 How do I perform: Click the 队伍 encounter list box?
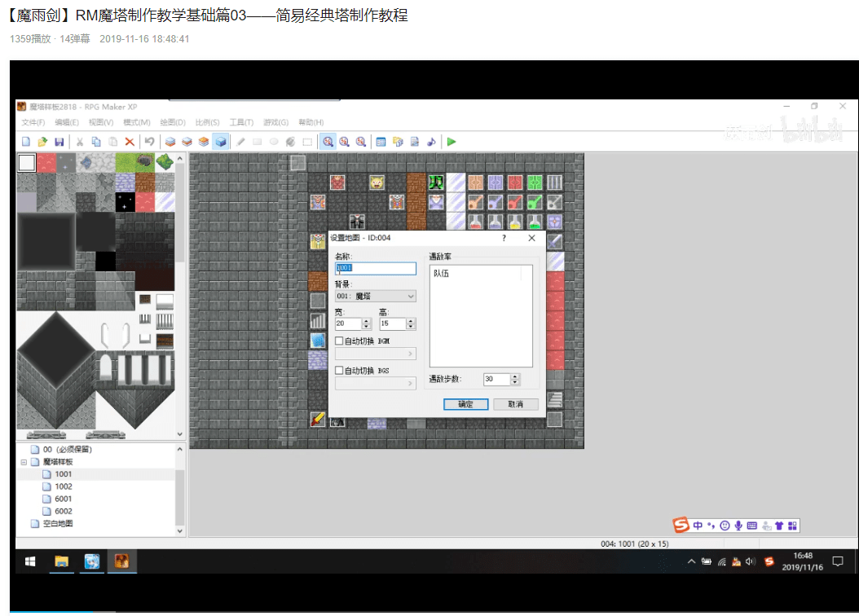coord(481,316)
